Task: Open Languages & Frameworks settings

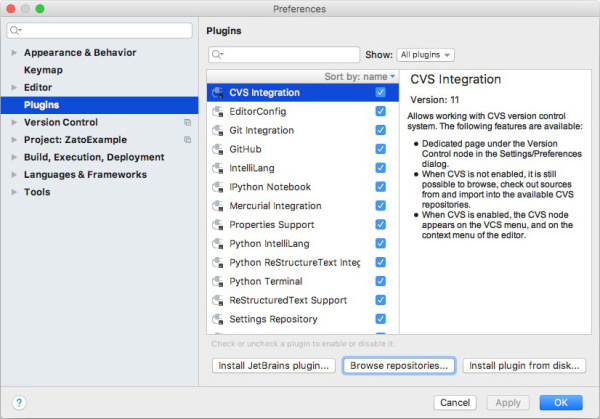Action: click(x=85, y=174)
